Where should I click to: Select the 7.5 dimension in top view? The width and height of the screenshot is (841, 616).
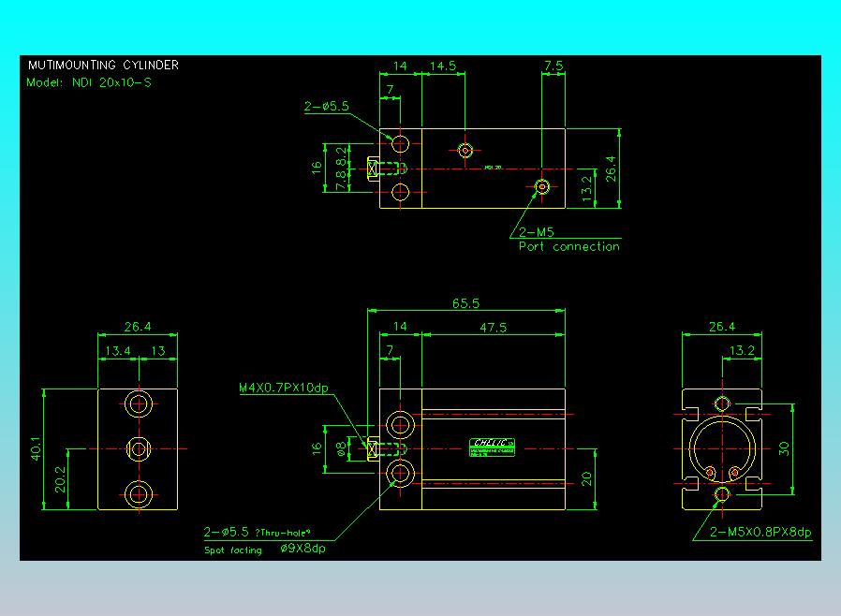pos(553,66)
